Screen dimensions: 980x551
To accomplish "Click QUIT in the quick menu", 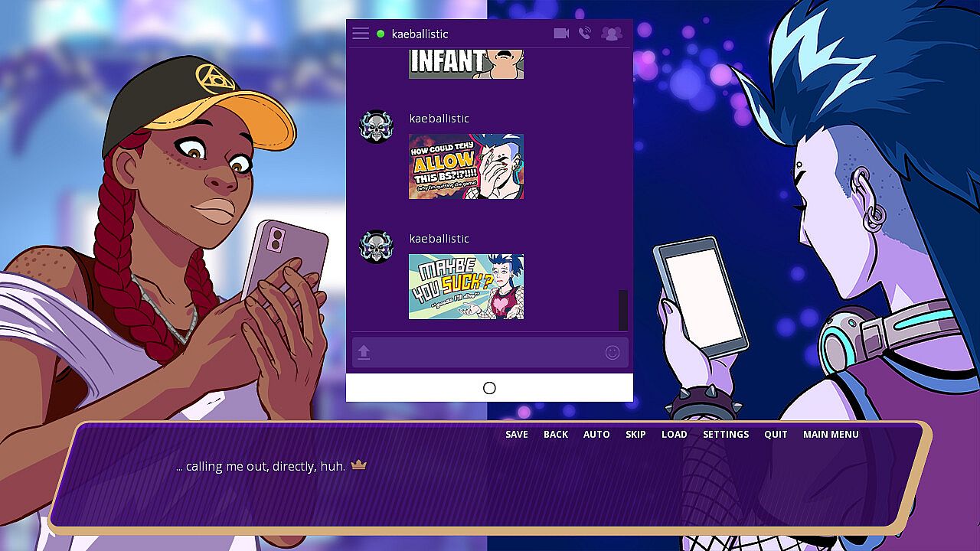I will 776,434.
